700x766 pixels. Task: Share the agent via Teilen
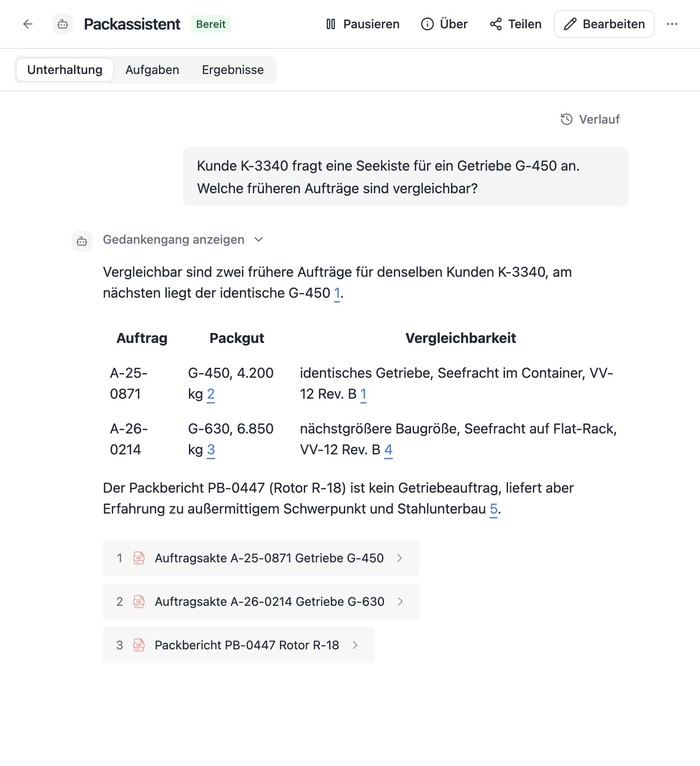[515, 24]
